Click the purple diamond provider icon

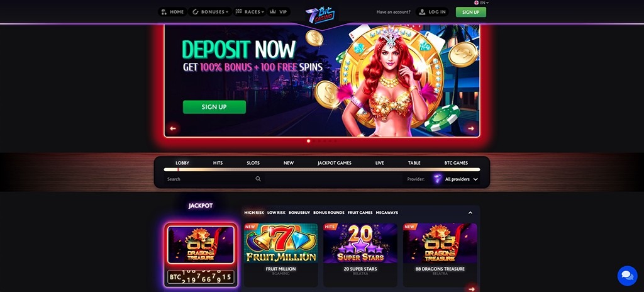(x=437, y=179)
